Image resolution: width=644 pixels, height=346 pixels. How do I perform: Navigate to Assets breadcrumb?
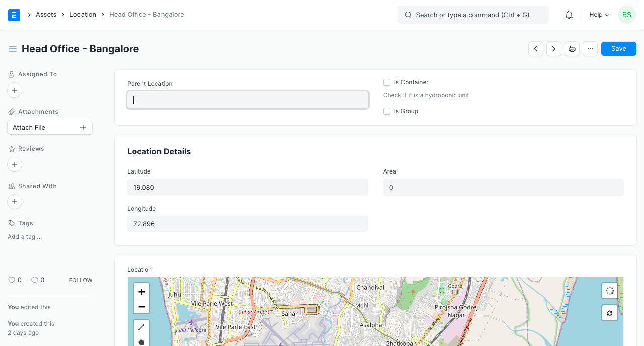click(46, 15)
